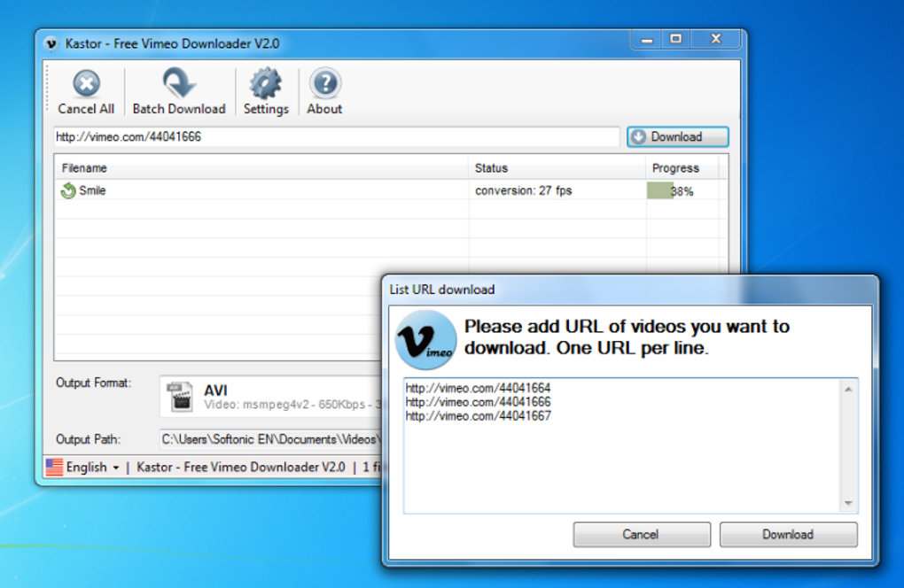Select the Smile row filename
This screenshot has height=588, width=904.
tap(92, 190)
